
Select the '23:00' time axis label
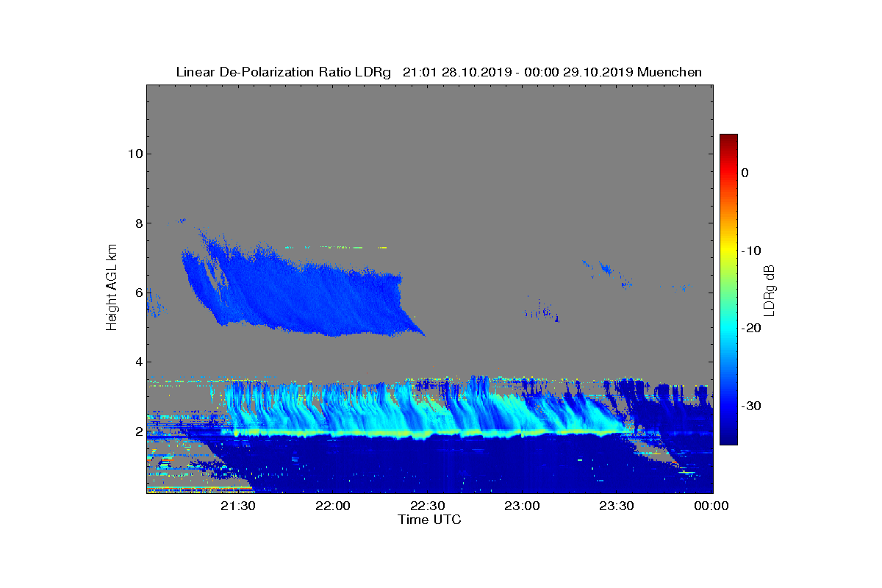[523, 506]
